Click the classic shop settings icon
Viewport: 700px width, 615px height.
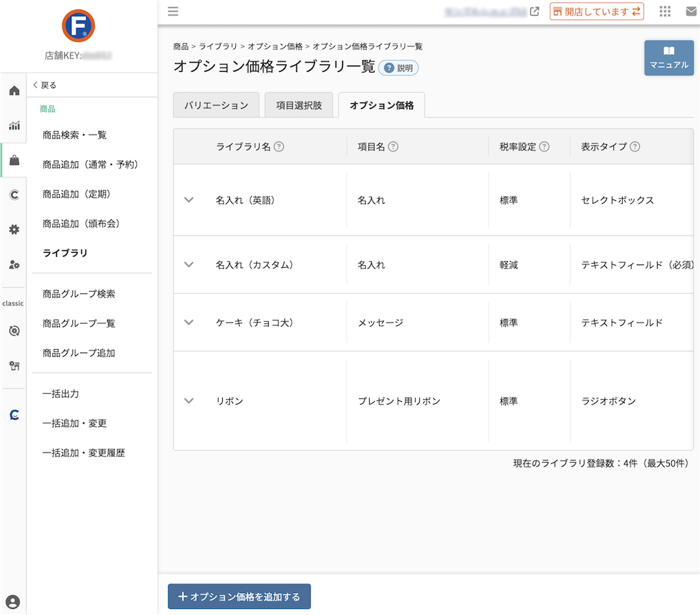point(14,366)
